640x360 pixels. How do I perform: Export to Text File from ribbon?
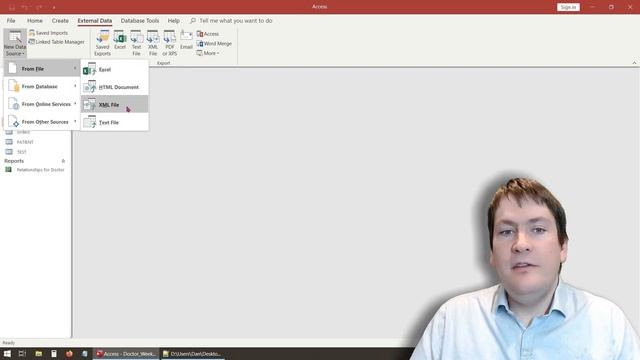pyautogui.click(x=136, y=43)
